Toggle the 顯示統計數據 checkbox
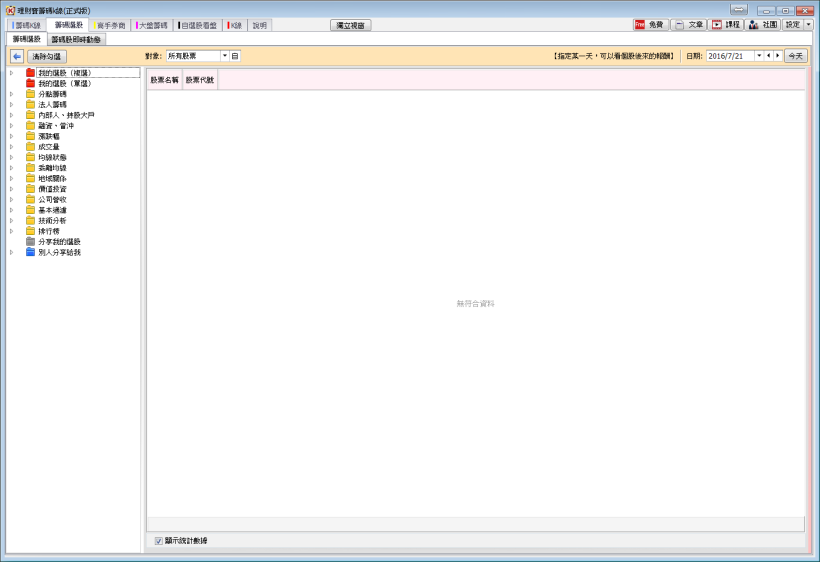This screenshot has width=820, height=562. (x=158, y=541)
